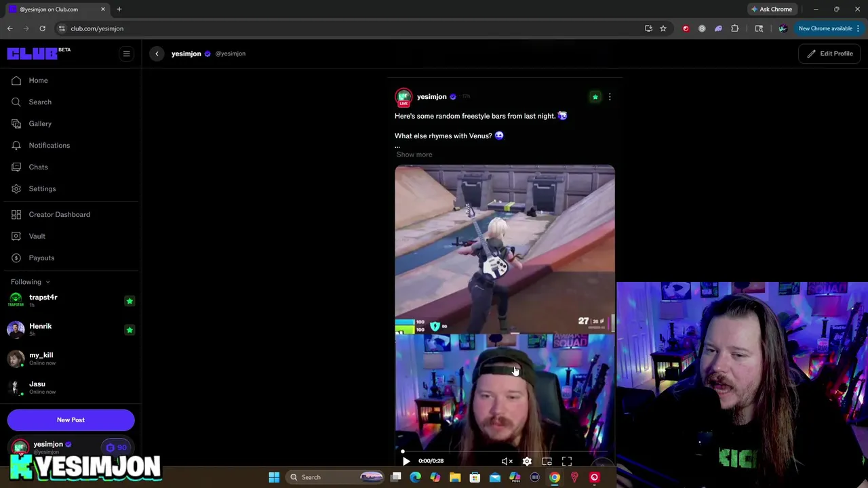Image resolution: width=868 pixels, height=488 pixels.
Task: Create a New Post
Action: [71, 420]
